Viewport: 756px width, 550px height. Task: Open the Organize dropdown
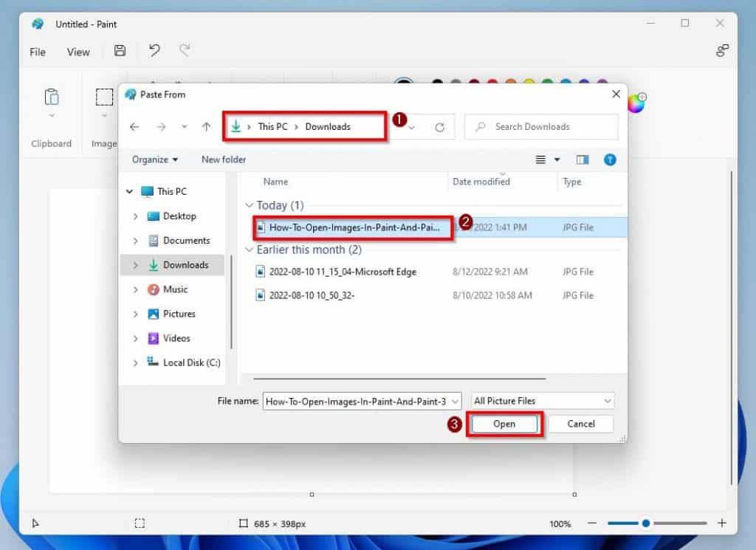(x=155, y=159)
